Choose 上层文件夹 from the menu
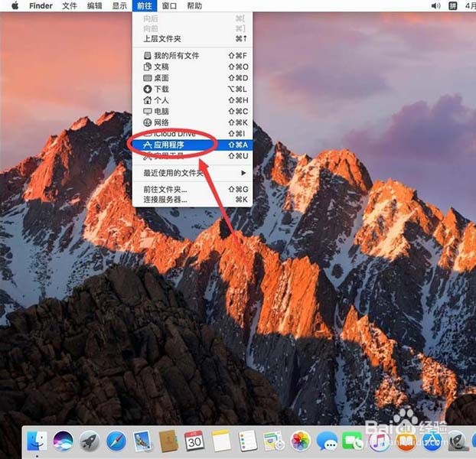The image size is (476, 459). (192, 39)
